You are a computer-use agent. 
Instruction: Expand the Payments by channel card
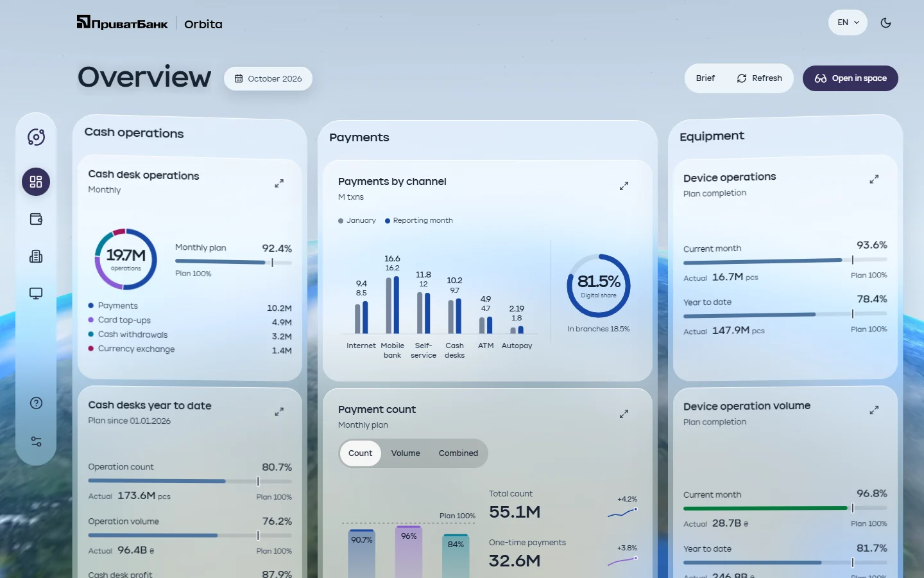click(x=624, y=186)
